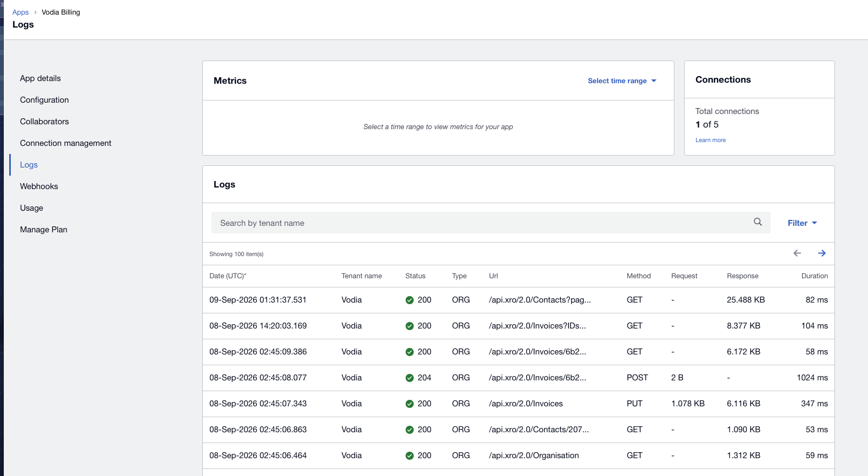The width and height of the screenshot is (868, 476).
Task: Select log row 08-Sep-2026 14:20:03.169
Action: (519, 326)
